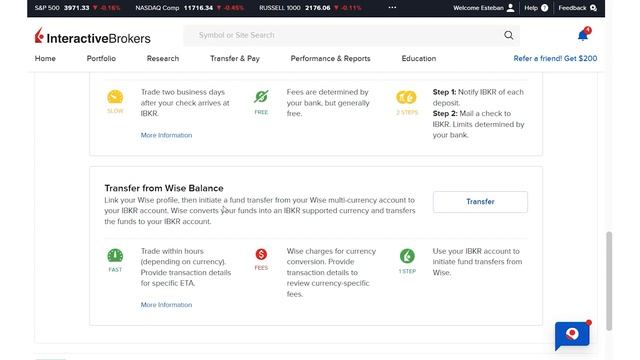Click the search magnifier icon

(509, 36)
